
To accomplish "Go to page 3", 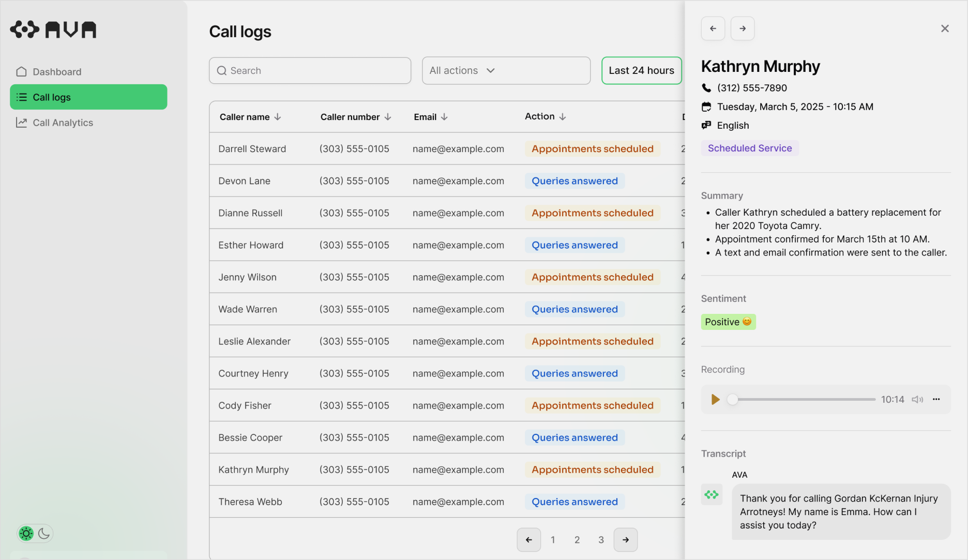I will click(x=601, y=540).
